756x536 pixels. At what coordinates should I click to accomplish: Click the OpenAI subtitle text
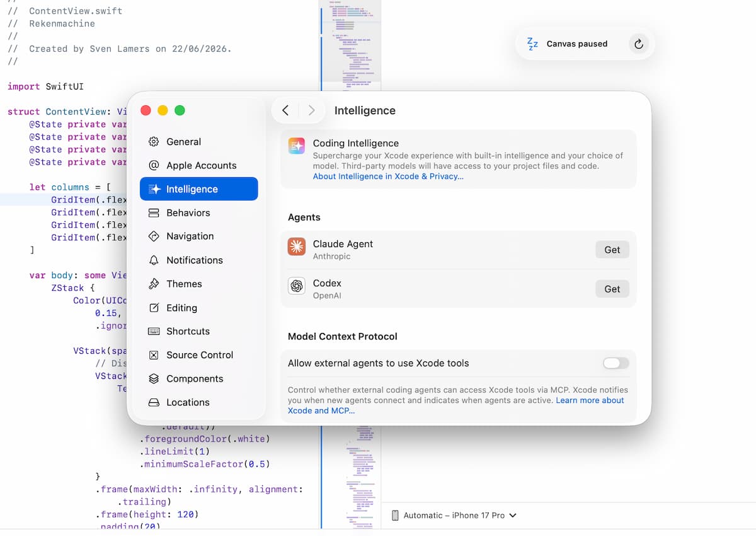(x=327, y=296)
